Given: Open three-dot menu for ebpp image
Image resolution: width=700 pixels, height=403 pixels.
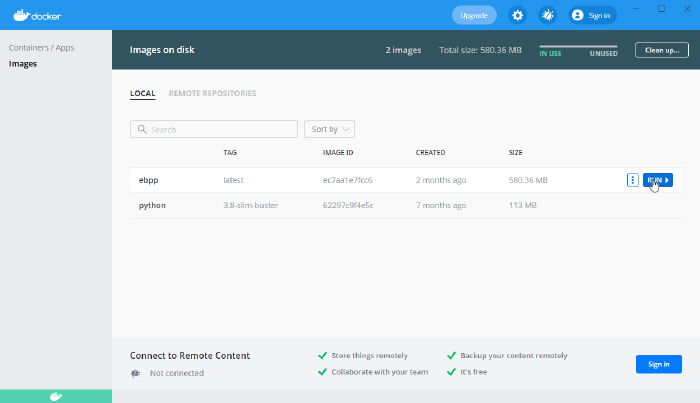Looking at the screenshot, I should pyautogui.click(x=632, y=180).
